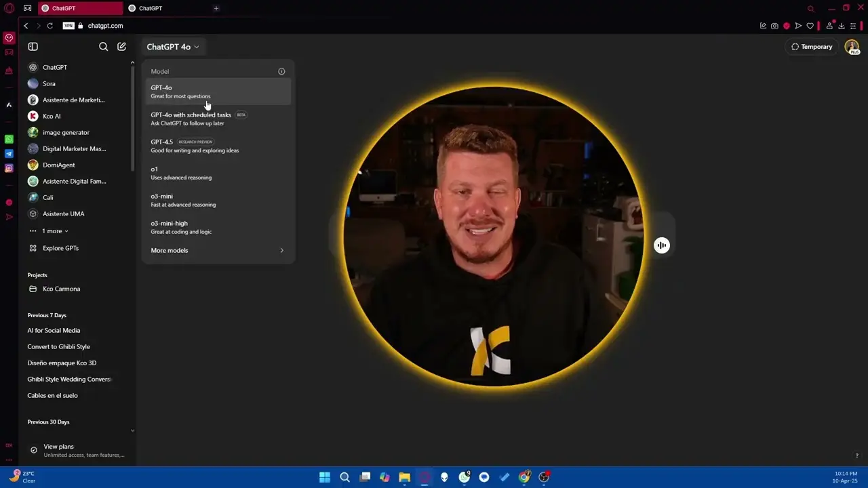Click the voice waveform button
868x488 pixels.
click(x=662, y=245)
